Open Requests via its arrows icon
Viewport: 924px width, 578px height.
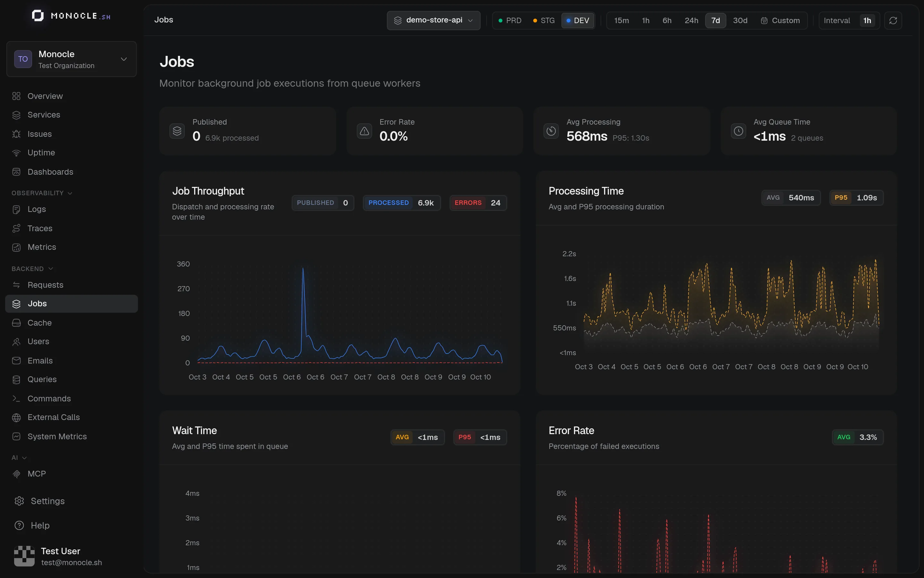tap(16, 285)
